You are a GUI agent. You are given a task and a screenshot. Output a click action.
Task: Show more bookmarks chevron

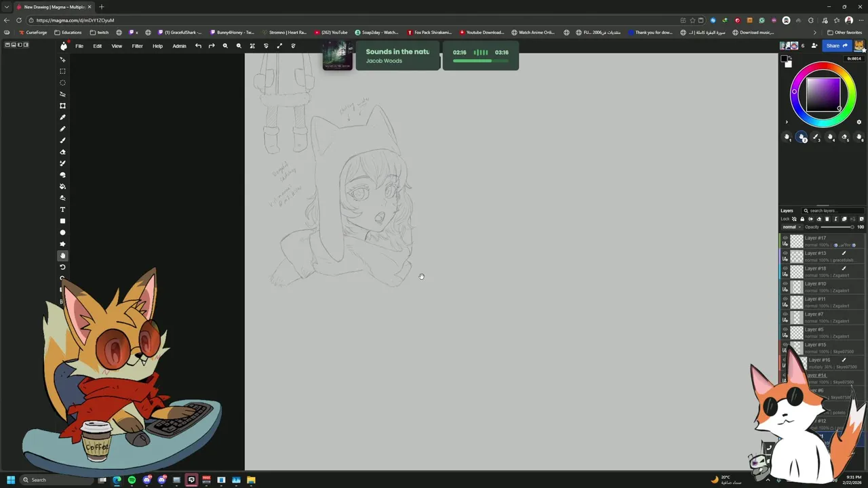click(x=815, y=33)
